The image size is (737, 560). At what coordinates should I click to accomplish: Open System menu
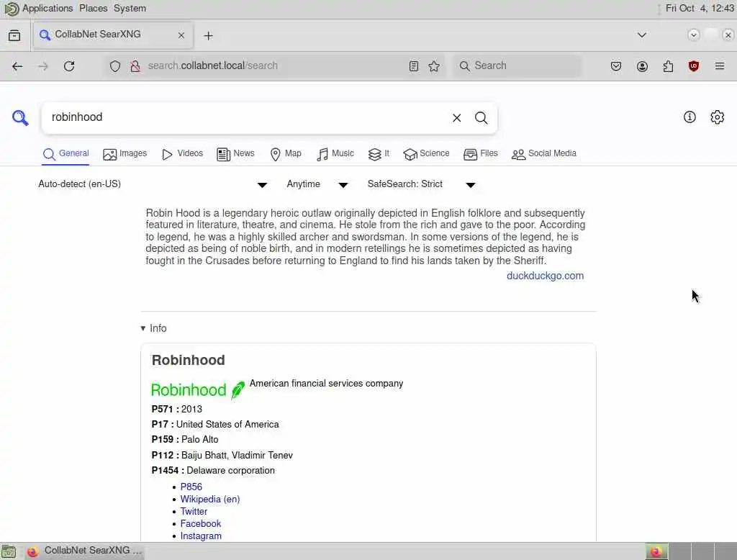click(130, 9)
